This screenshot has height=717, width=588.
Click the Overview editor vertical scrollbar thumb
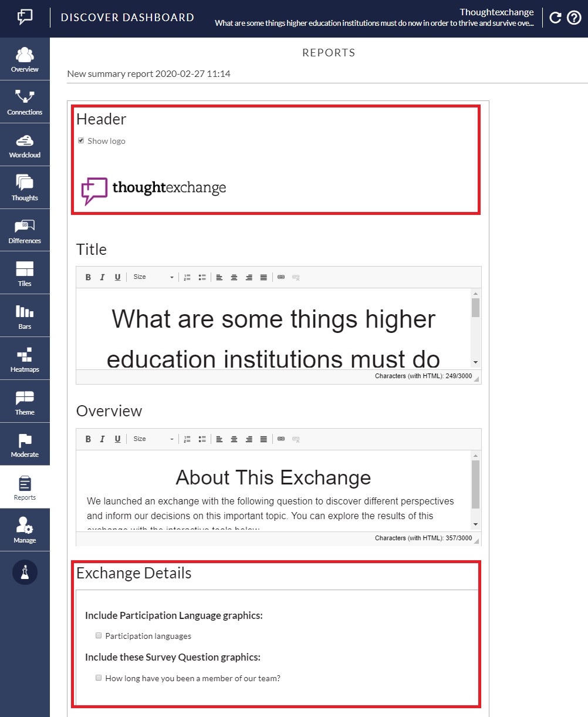476,484
